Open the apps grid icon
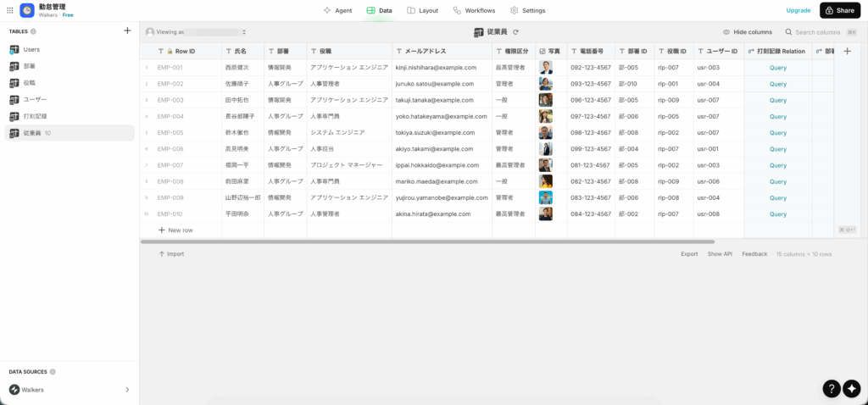The width and height of the screenshot is (868, 405). pos(9,10)
